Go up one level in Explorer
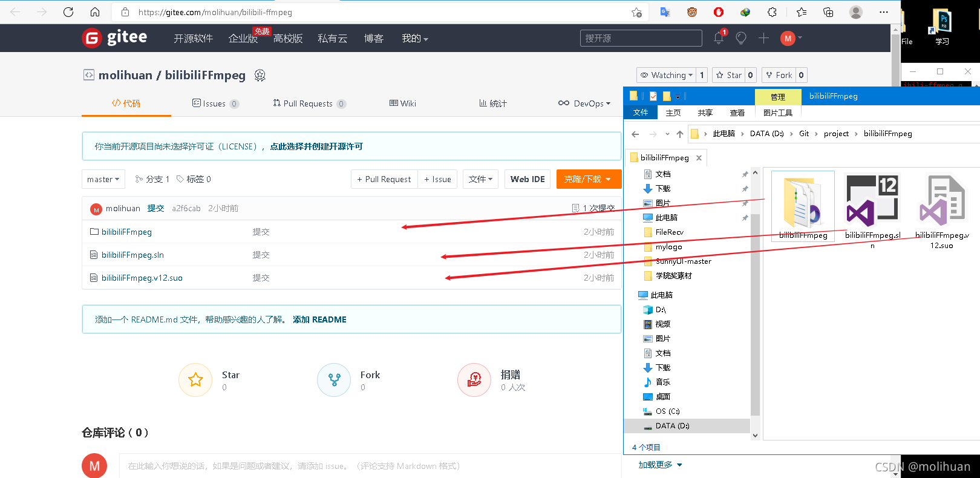This screenshot has width=980, height=478. click(x=680, y=134)
